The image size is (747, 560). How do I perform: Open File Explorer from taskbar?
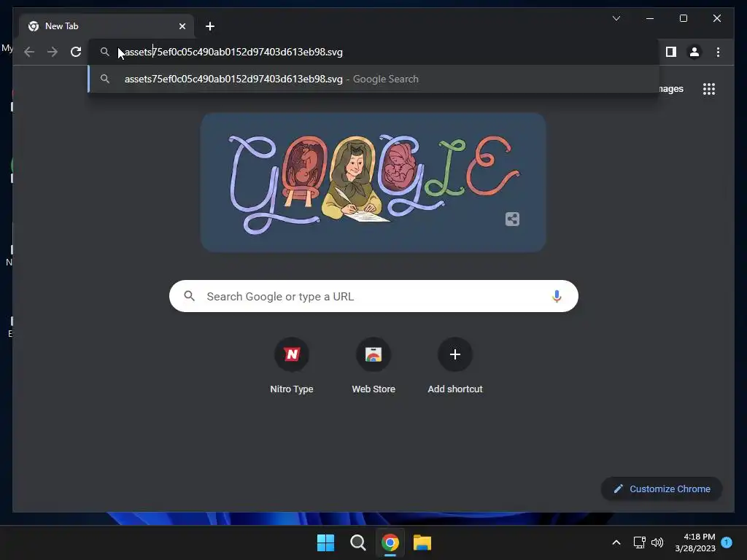point(422,542)
